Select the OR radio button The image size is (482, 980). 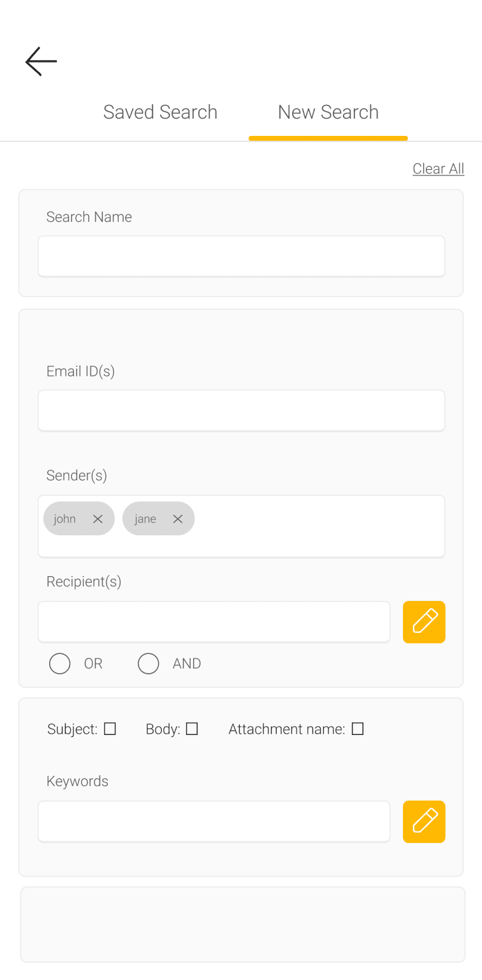60,664
